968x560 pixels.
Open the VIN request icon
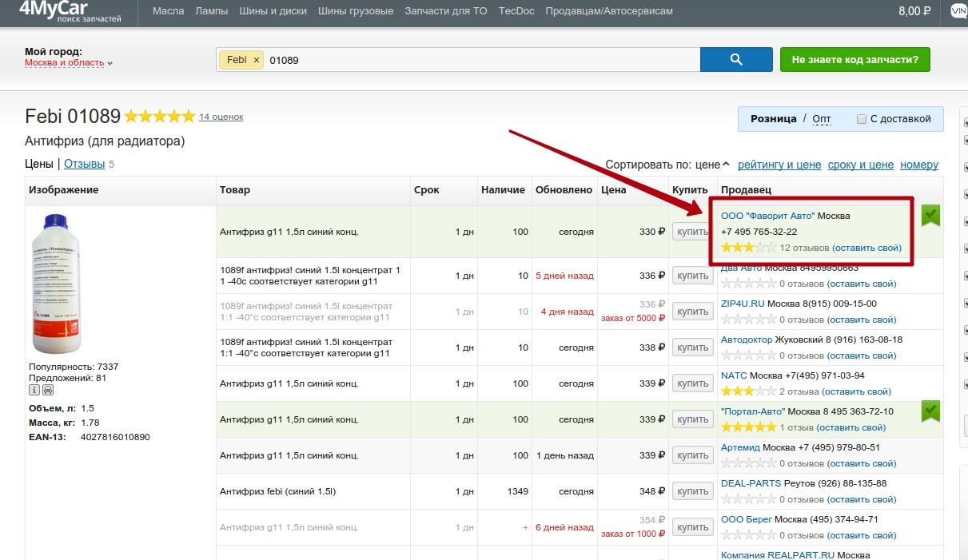[958, 11]
